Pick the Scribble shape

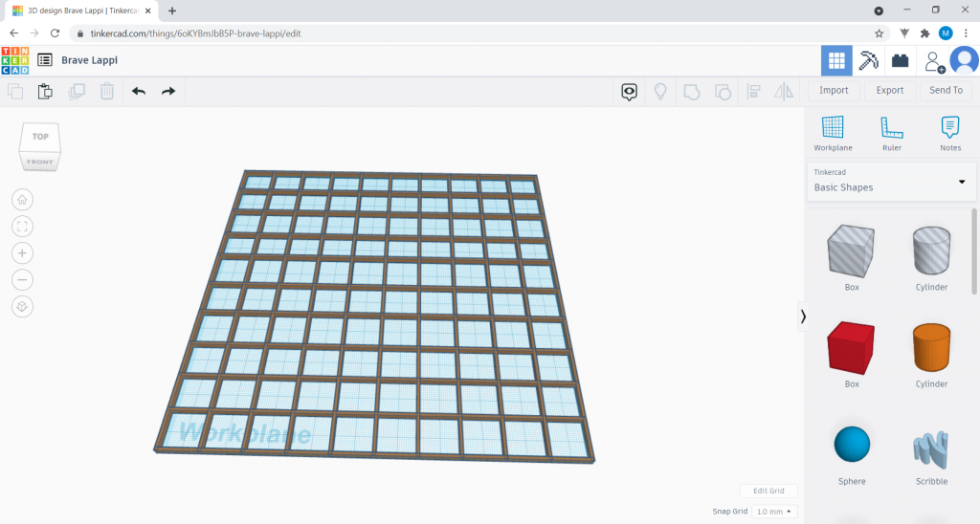tap(931, 449)
